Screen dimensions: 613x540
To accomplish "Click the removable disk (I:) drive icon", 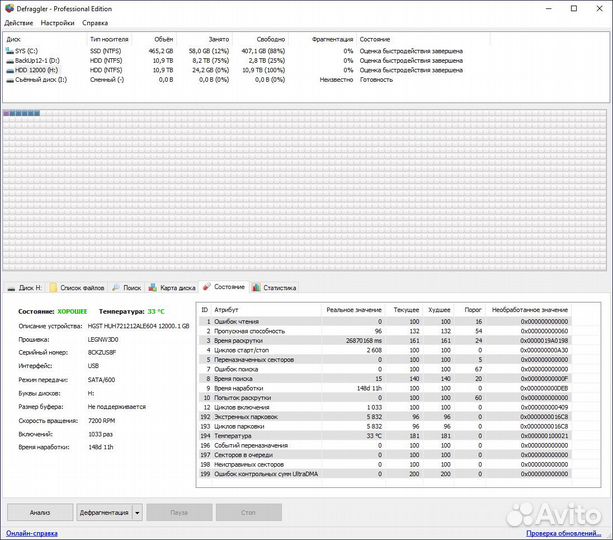I will click(x=10, y=80).
